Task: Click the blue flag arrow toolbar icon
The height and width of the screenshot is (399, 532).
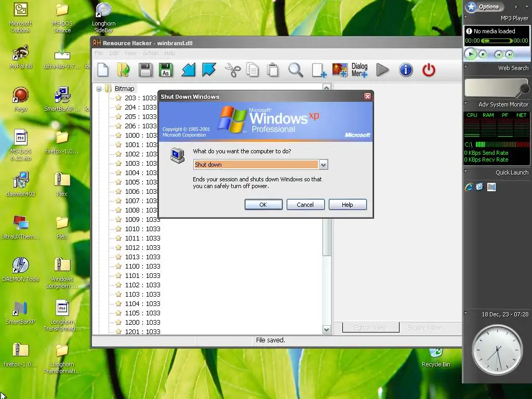Action: (209, 70)
